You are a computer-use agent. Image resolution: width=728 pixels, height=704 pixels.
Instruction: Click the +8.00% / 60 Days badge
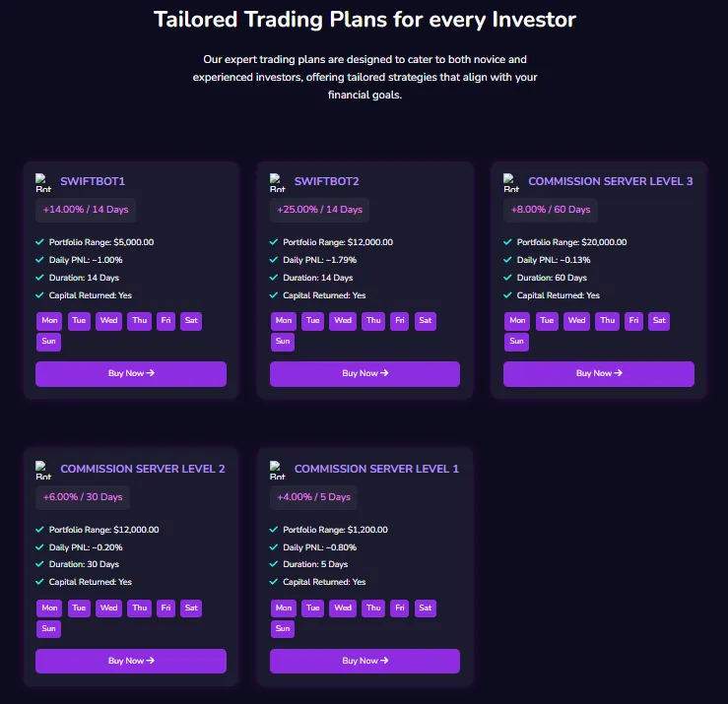pyautogui.click(x=551, y=210)
